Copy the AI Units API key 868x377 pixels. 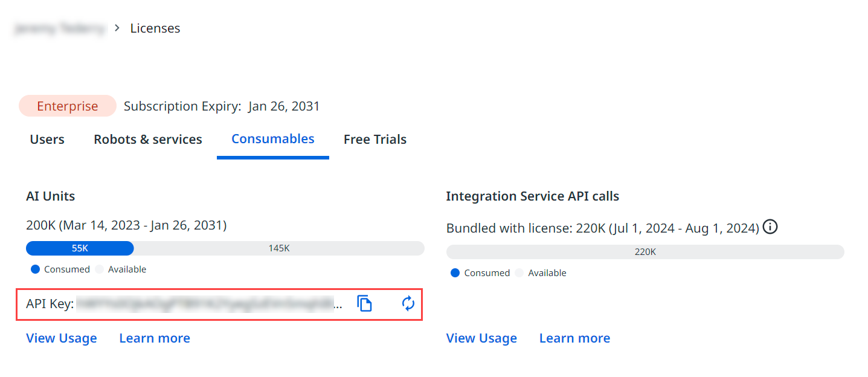364,304
